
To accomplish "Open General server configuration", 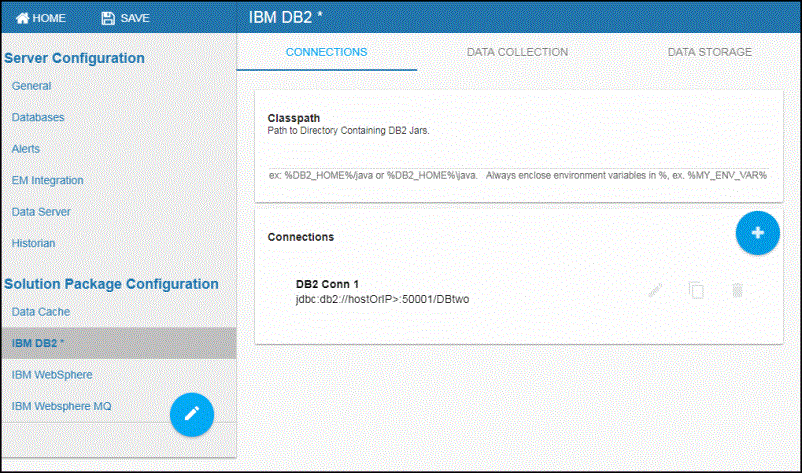I will (x=31, y=86).
